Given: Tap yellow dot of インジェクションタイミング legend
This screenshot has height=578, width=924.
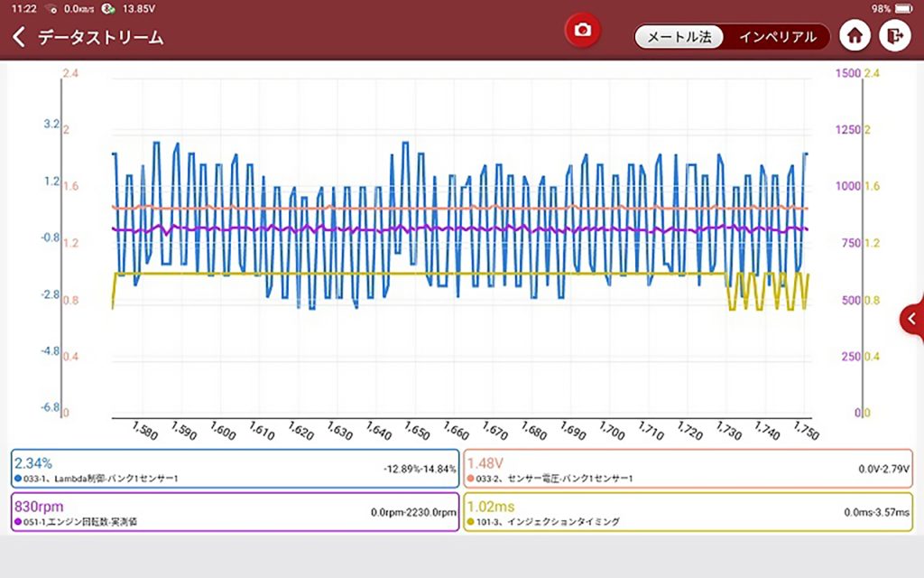Looking at the screenshot, I should 470,521.
